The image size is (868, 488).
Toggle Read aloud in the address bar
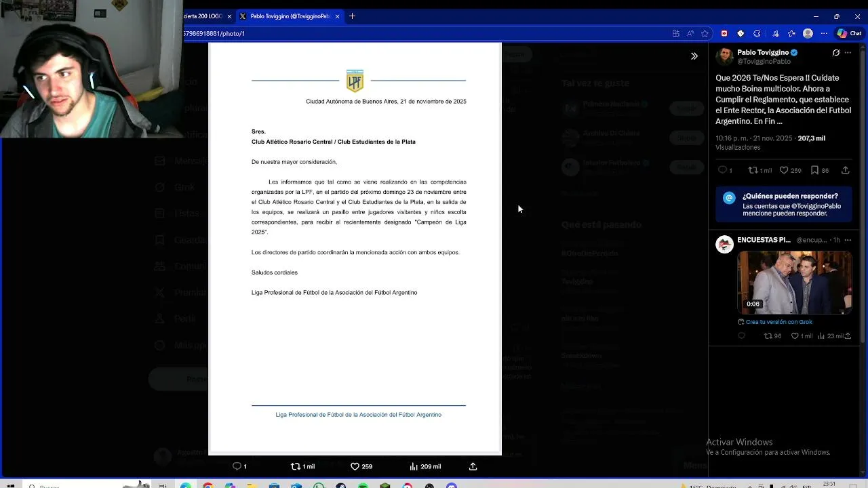pos(690,33)
